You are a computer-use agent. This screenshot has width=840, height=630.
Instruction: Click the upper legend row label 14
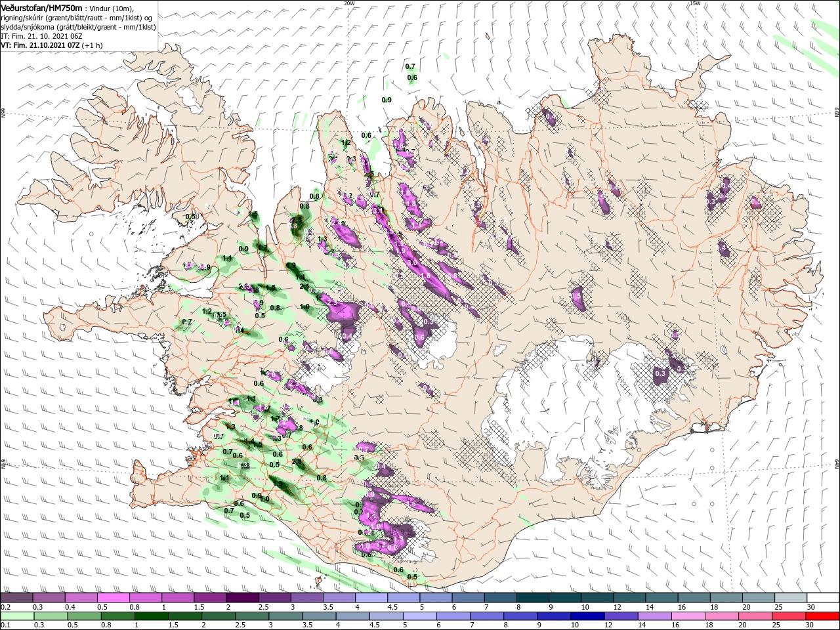click(649, 608)
